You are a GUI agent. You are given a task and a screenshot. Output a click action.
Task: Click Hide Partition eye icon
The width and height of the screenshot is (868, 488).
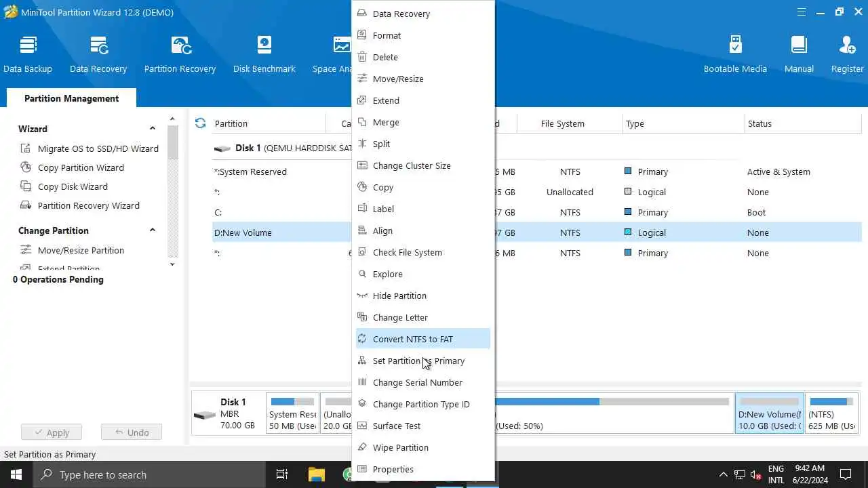click(362, 296)
